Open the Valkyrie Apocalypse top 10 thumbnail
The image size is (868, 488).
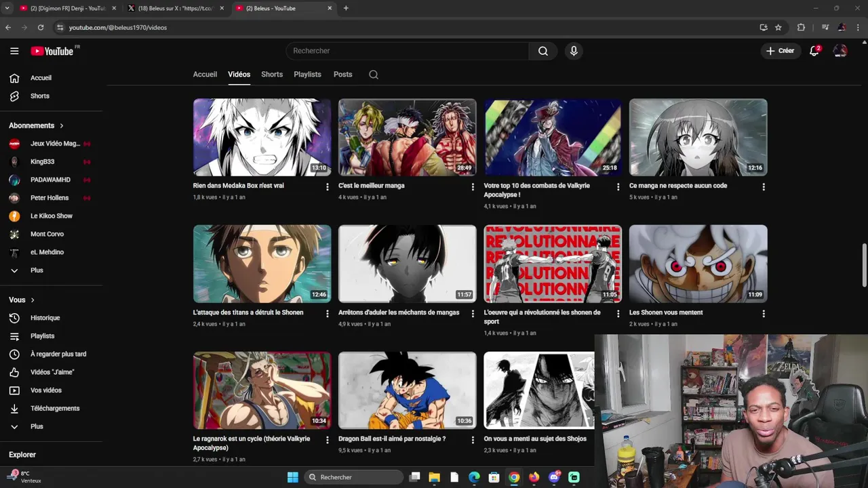[553, 138]
